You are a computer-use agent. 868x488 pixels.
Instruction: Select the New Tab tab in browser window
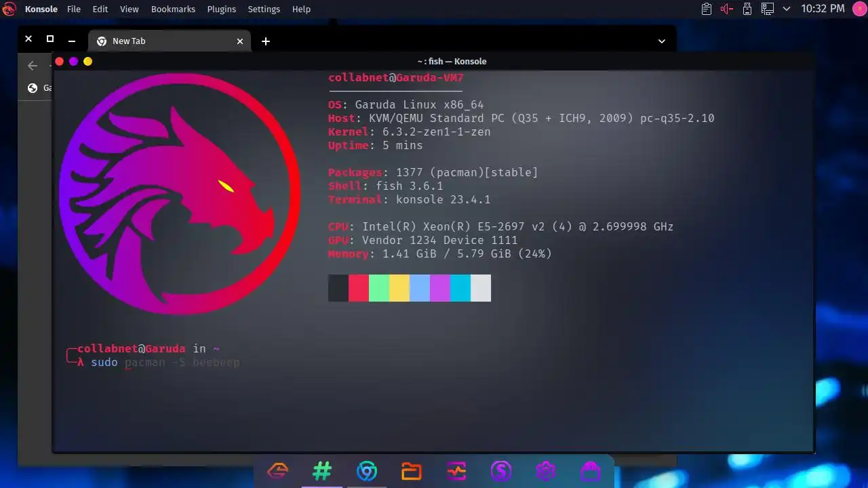coord(170,41)
